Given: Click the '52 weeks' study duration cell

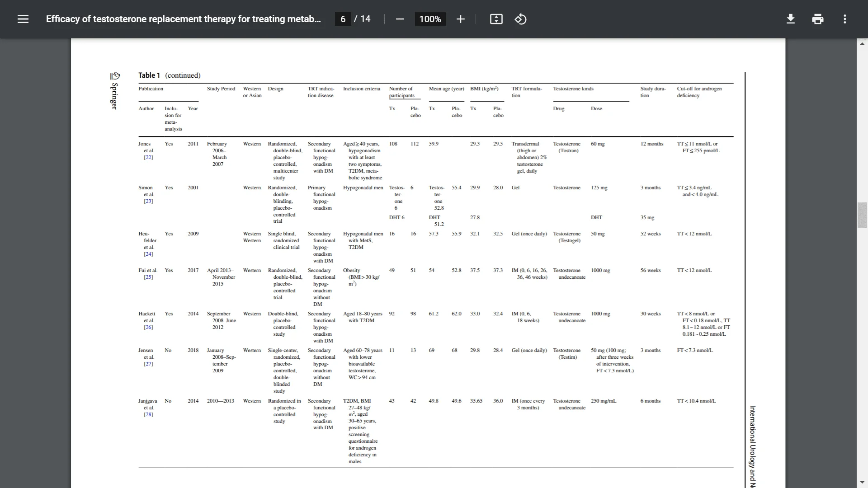Looking at the screenshot, I should coord(650,234).
